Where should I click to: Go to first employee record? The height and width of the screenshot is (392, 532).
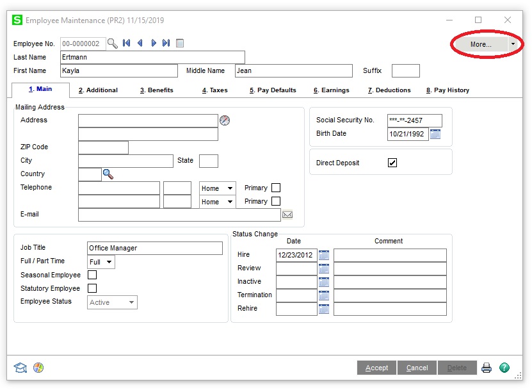point(127,43)
